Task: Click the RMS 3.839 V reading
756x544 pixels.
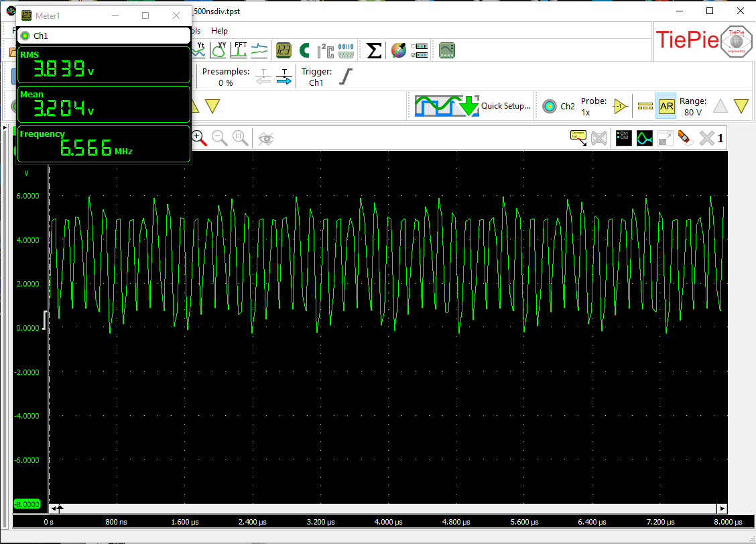Action: [x=104, y=64]
